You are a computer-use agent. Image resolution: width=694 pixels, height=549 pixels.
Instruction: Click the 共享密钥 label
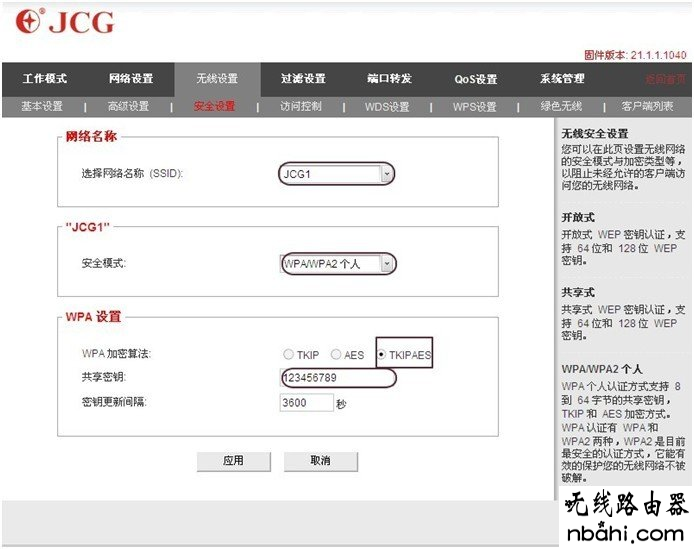click(x=104, y=377)
